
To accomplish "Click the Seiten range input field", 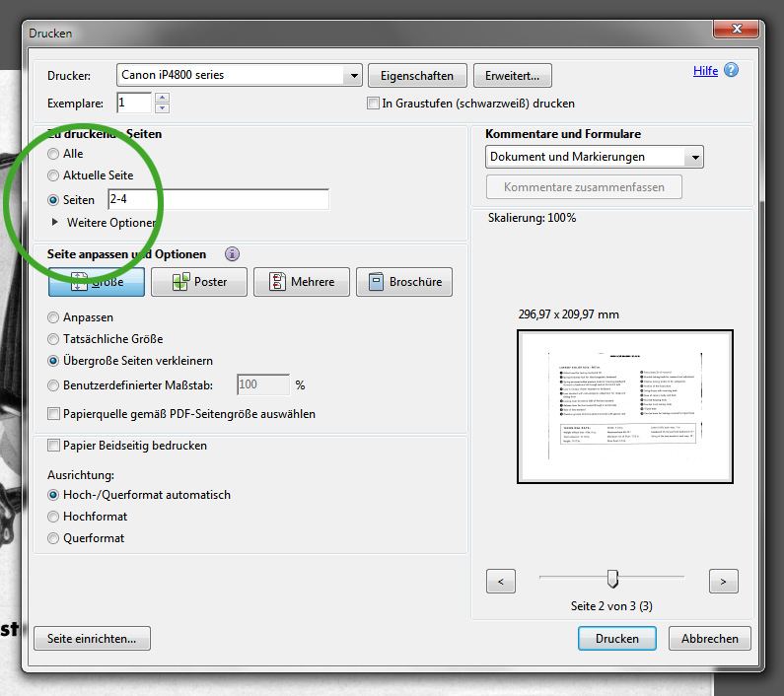I will [218, 199].
